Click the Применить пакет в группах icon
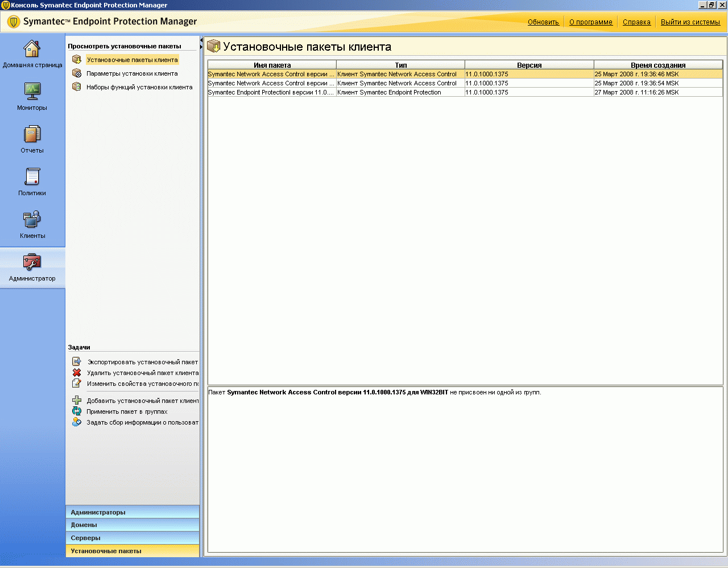 point(77,411)
